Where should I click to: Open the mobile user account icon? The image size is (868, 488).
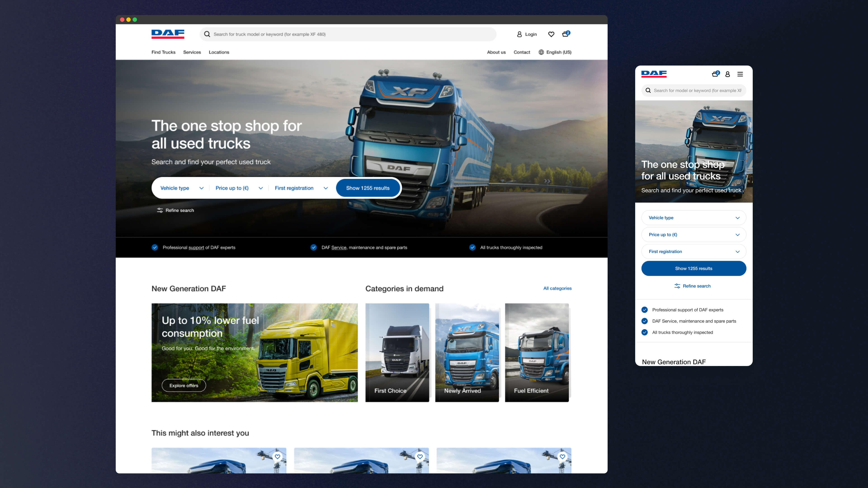[x=727, y=74]
